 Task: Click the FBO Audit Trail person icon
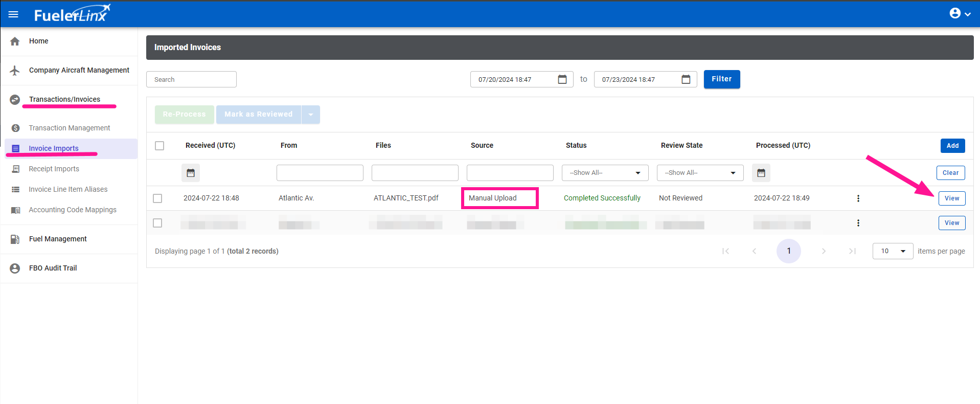[x=15, y=268]
